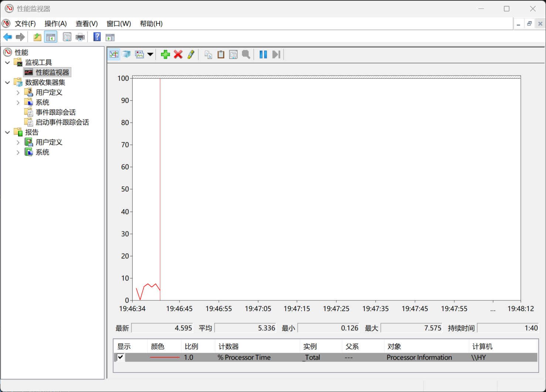The width and height of the screenshot is (546, 392).
Task: Select 性能监视器 tree item
Action: (x=52, y=72)
